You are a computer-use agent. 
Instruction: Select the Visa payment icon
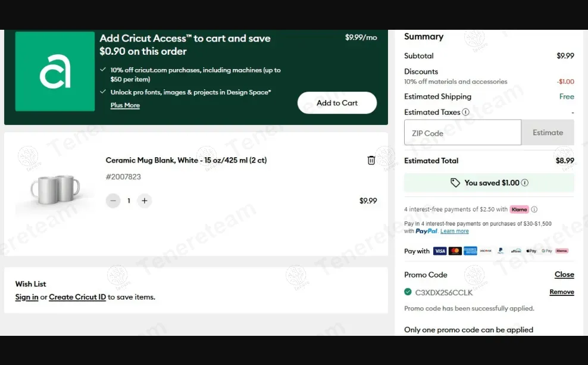439,251
